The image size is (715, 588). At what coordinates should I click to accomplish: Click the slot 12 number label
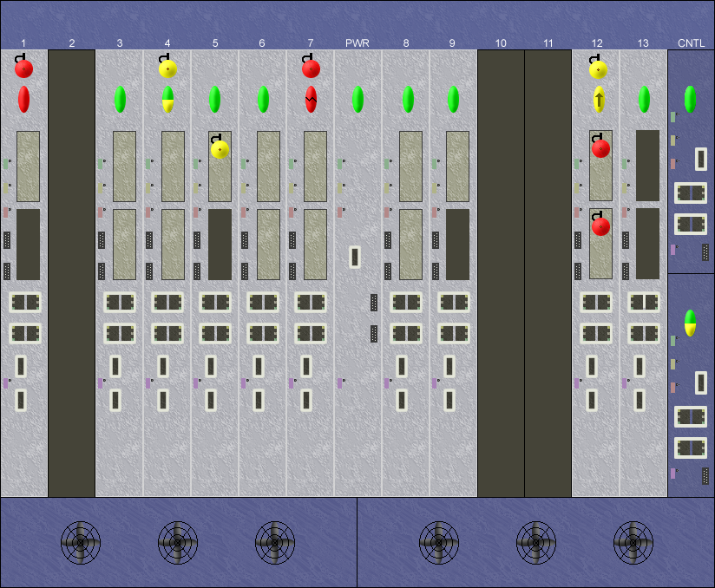tap(597, 43)
